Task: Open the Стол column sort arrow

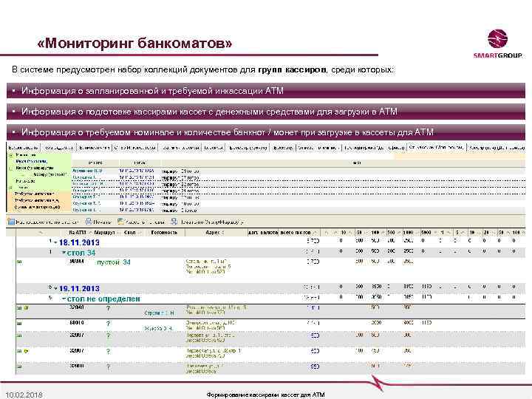Action: coord(139,233)
